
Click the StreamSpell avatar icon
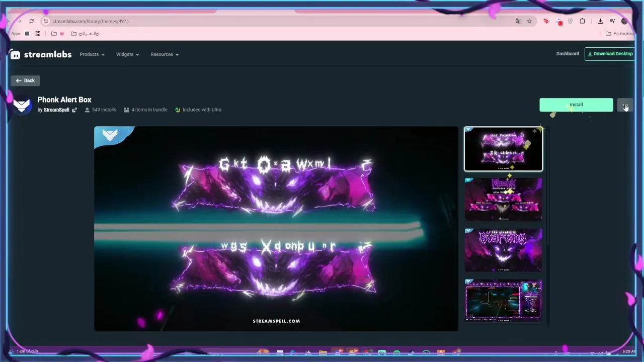click(x=22, y=105)
